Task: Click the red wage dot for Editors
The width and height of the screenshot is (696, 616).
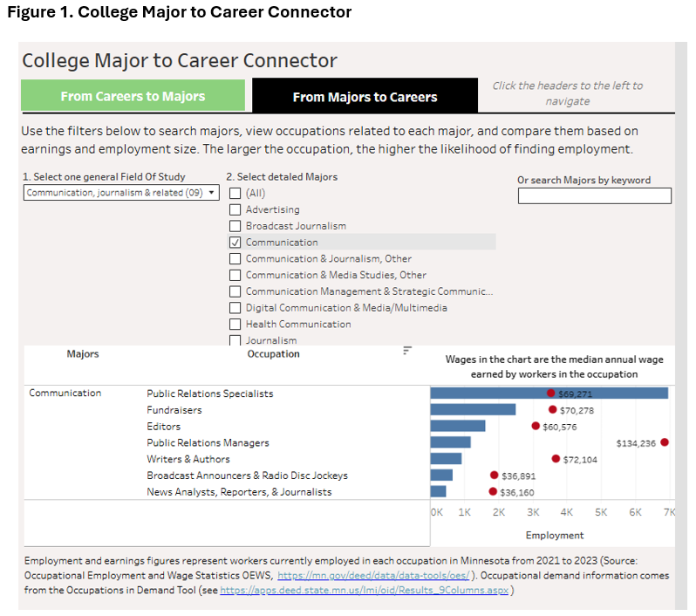Action: (536, 426)
